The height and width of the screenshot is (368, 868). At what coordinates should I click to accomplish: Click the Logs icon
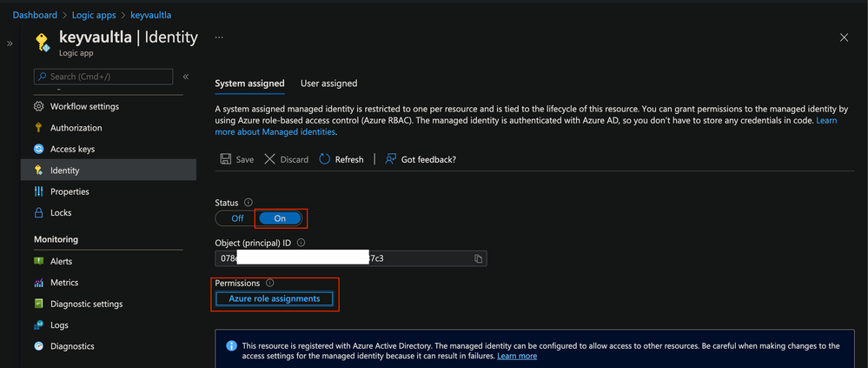39,325
